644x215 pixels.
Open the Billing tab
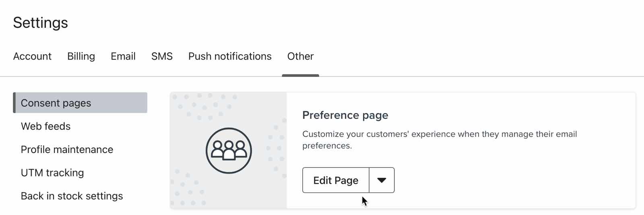(81, 56)
